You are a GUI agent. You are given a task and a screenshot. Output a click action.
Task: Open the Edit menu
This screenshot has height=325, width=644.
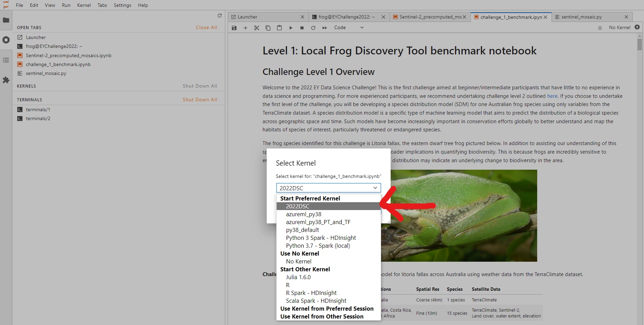34,5
